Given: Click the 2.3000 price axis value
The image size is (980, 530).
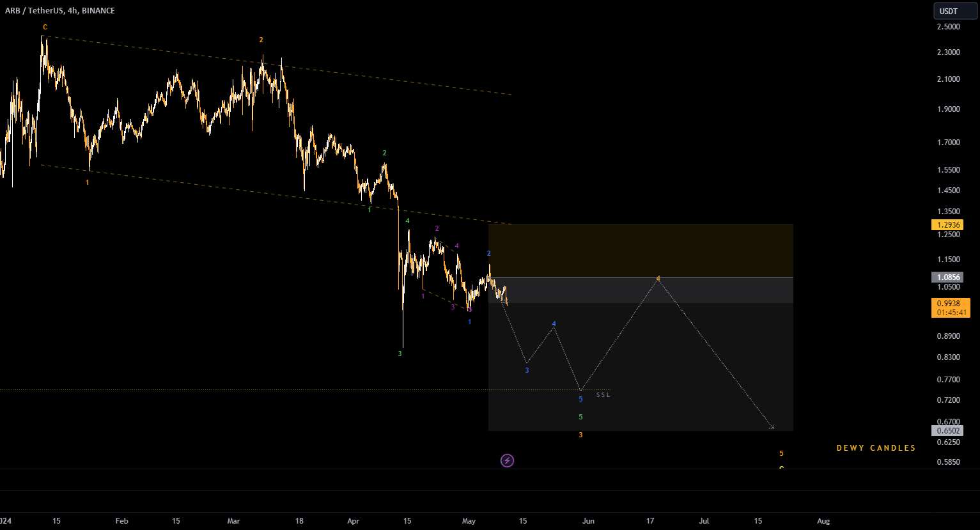Looking at the screenshot, I should tap(949, 52).
